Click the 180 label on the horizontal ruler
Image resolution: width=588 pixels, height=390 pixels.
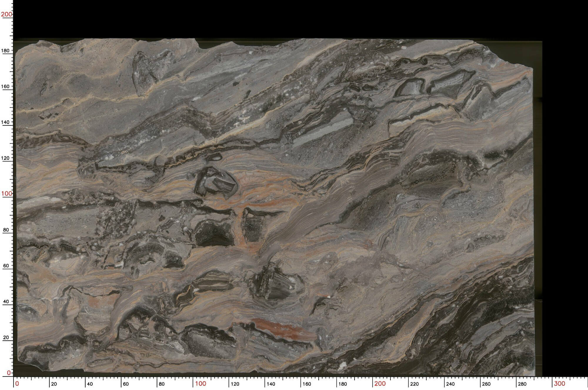pos(343,384)
